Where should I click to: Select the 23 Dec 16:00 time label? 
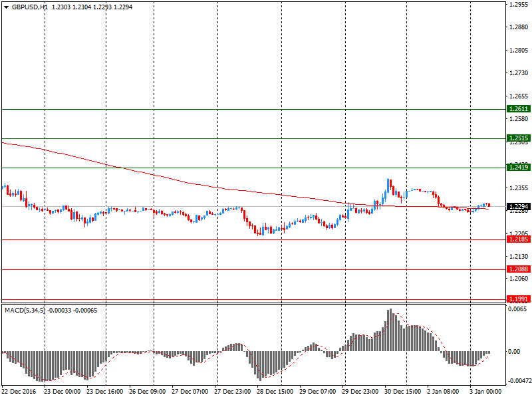[x=105, y=392]
